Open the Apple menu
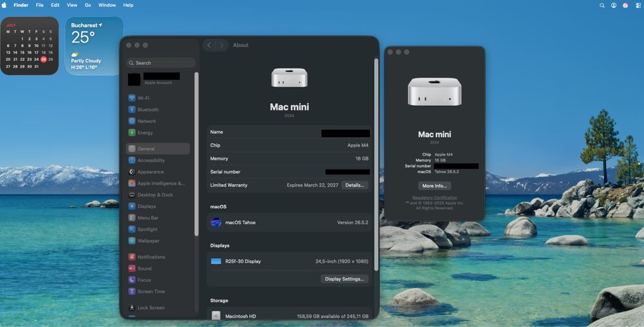 point(4,5)
